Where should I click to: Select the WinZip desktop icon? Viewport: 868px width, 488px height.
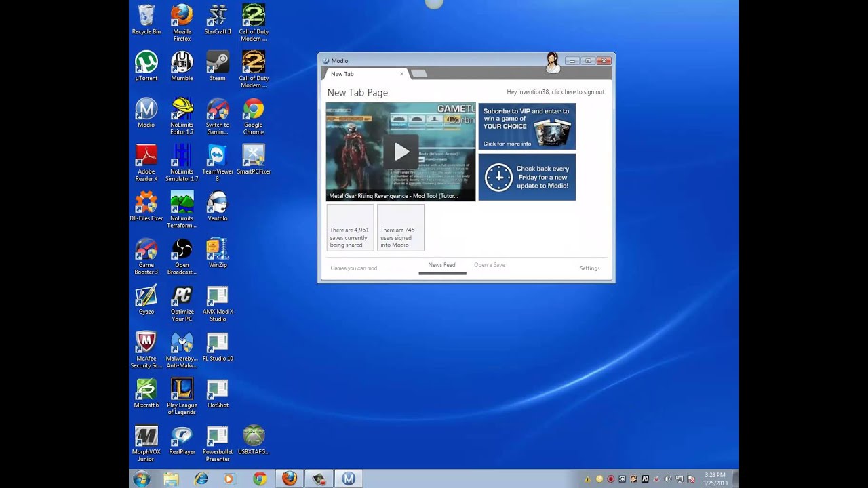pos(218,253)
